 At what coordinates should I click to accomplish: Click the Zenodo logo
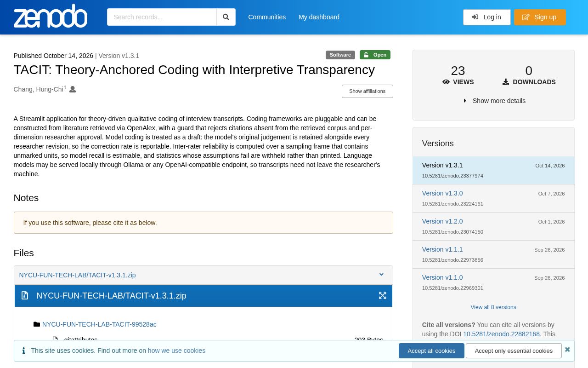pyautogui.click(x=51, y=17)
